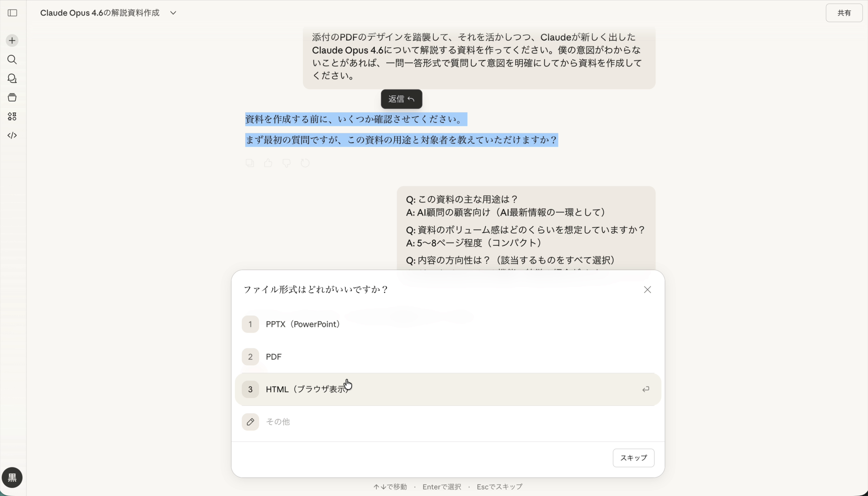Image resolution: width=868 pixels, height=496 pixels.
Task: Open Projects from the sidebar
Action: tap(12, 97)
